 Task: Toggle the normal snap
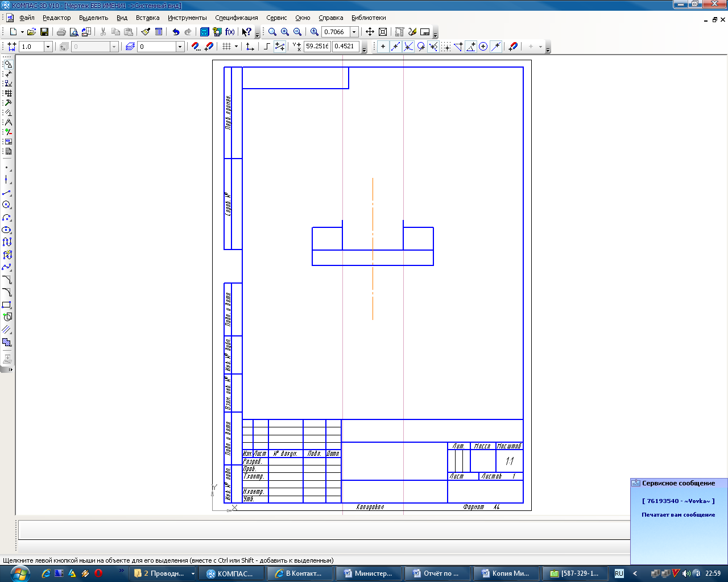pos(433,47)
